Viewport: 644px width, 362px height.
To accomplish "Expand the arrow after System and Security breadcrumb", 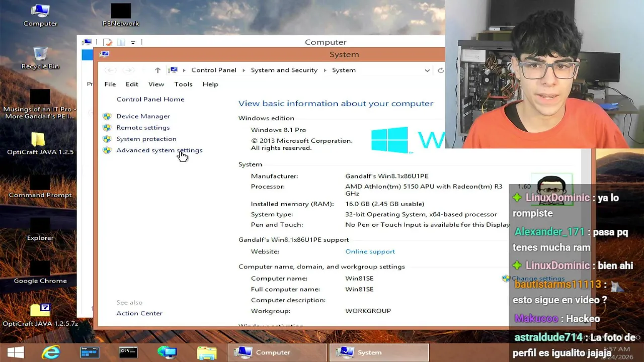I will tap(325, 70).
